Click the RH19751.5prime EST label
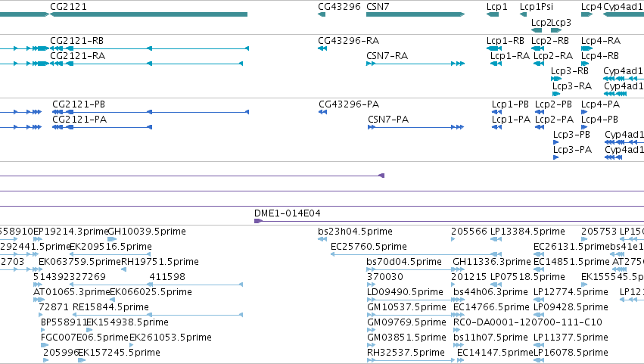 pyautogui.click(x=160, y=262)
